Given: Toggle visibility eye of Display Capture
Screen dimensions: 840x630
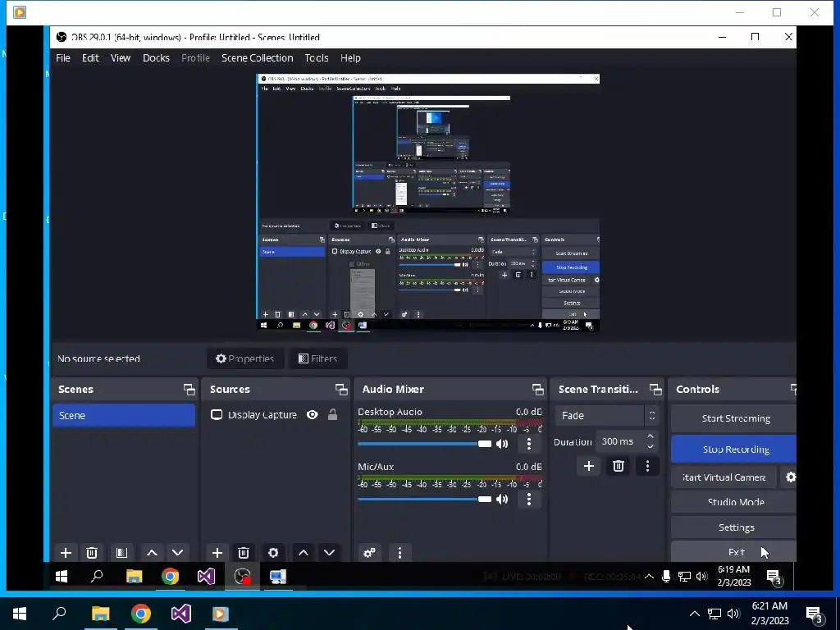Looking at the screenshot, I should click(x=313, y=414).
